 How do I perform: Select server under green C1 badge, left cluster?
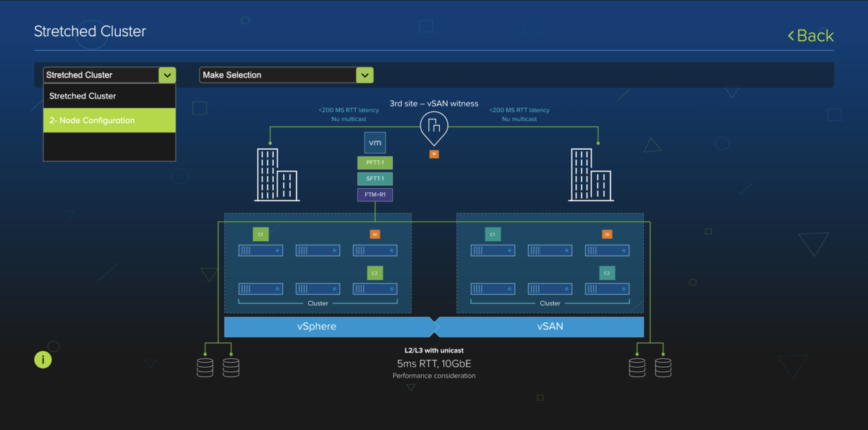pos(260,250)
